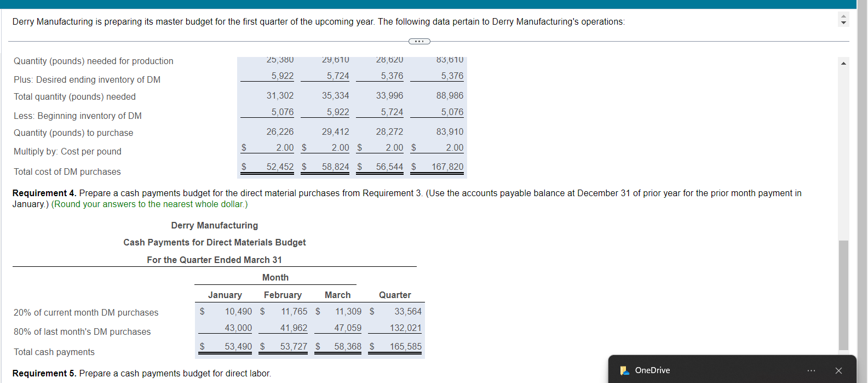868x383 pixels.
Task: Click quantity to purchase value 83,910
Action: tap(450, 132)
